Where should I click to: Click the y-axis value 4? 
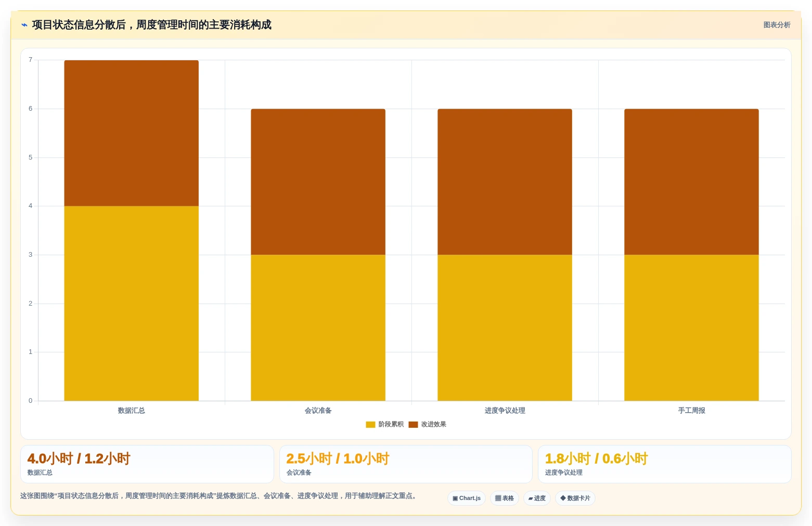click(30, 206)
